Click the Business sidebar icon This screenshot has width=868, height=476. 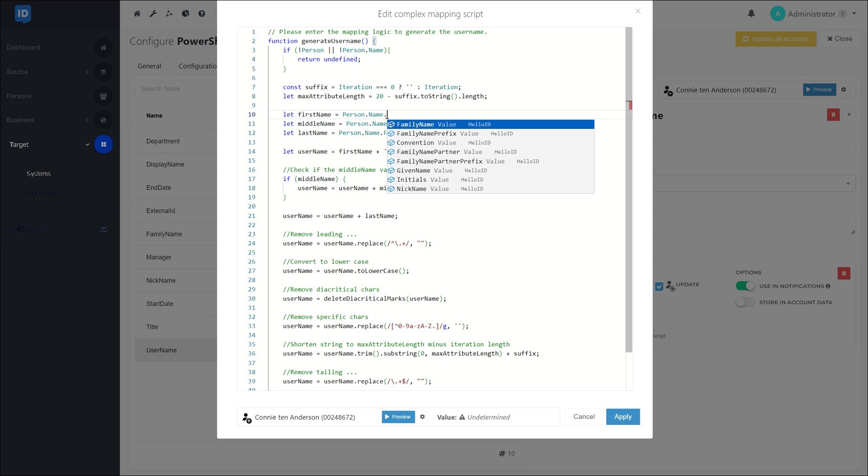coord(103,120)
